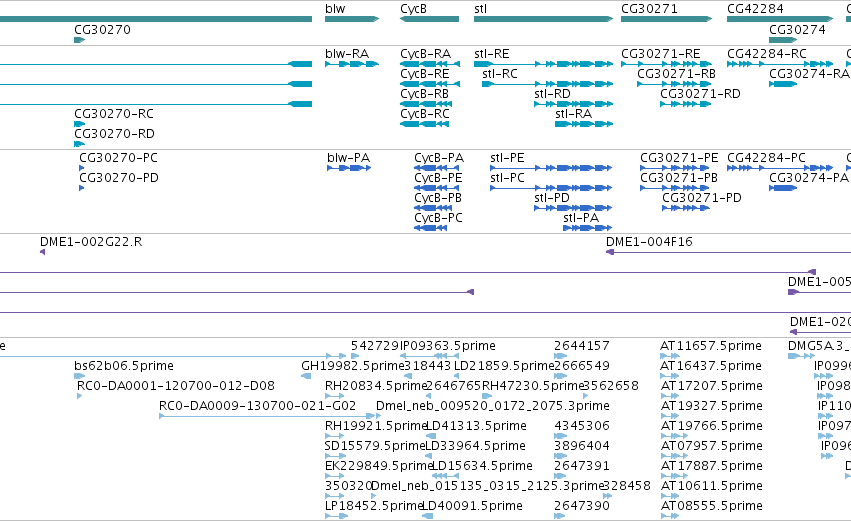Click the CG42284-PC protein label

tap(766, 158)
